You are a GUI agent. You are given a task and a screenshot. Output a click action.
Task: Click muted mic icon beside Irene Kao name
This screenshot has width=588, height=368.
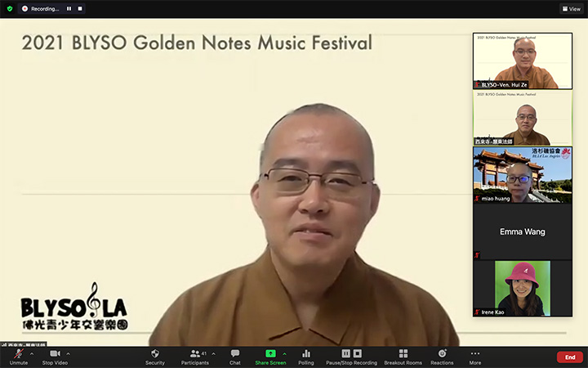pyautogui.click(x=477, y=312)
